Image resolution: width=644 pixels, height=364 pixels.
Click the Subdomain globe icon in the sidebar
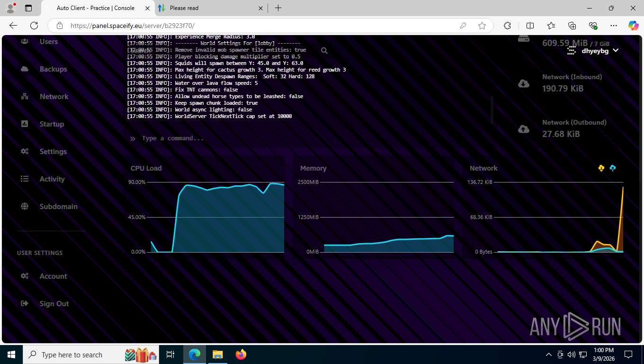(x=25, y=207)
